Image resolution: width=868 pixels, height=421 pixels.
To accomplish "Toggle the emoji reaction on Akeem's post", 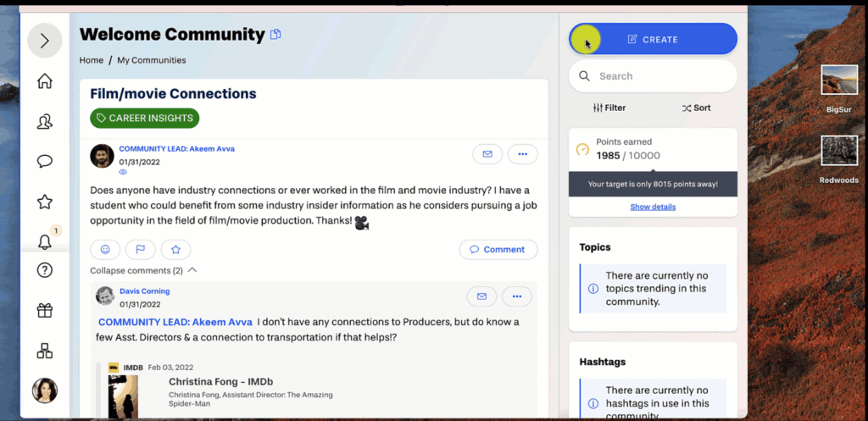I will pos(105,249).
